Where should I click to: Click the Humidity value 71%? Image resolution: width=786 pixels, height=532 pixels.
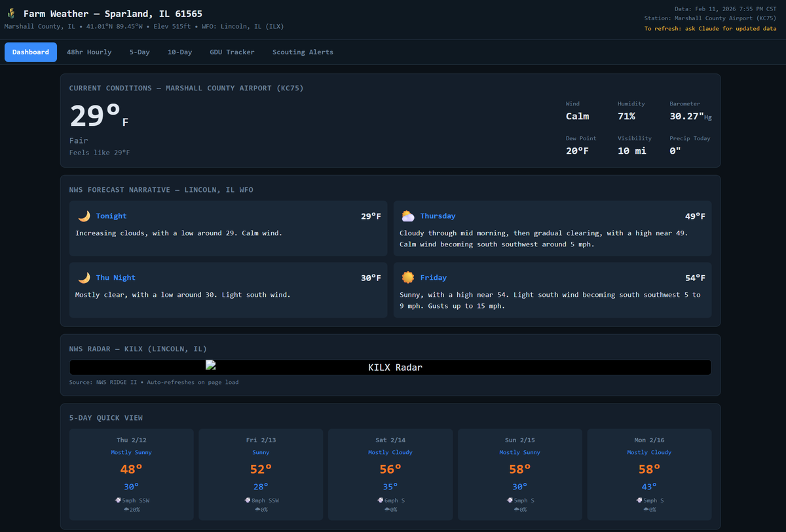point(627,116)
